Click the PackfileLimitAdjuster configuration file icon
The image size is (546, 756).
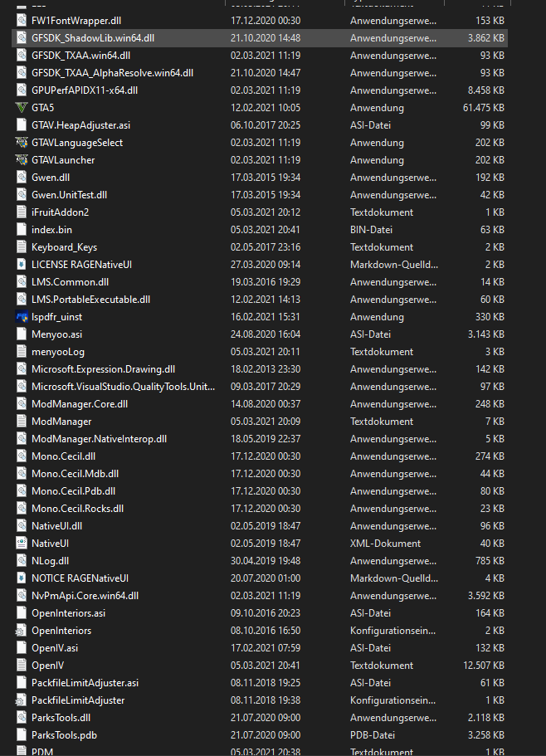pos(22,700)
